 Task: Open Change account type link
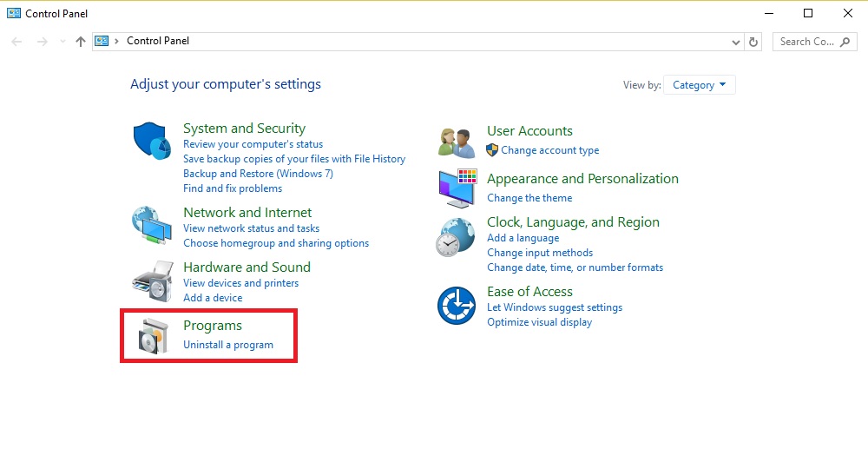549,150
